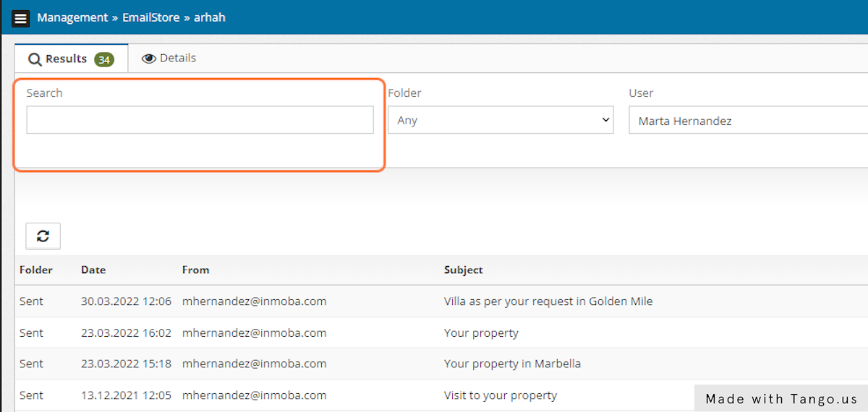Viewport: 868px width, 412px height.
Task: Open email 'Villa as per your request in Golden Mile'
Action: 548,301
